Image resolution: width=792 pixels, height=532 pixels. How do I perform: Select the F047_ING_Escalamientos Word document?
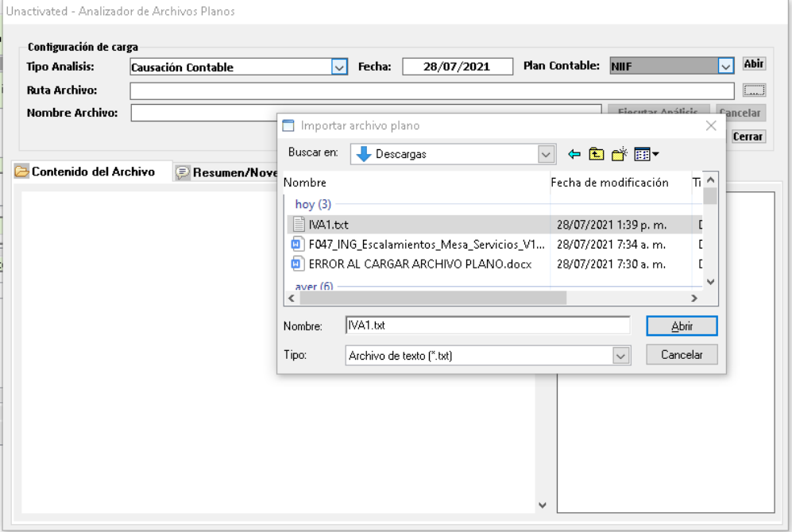[426, 245]
